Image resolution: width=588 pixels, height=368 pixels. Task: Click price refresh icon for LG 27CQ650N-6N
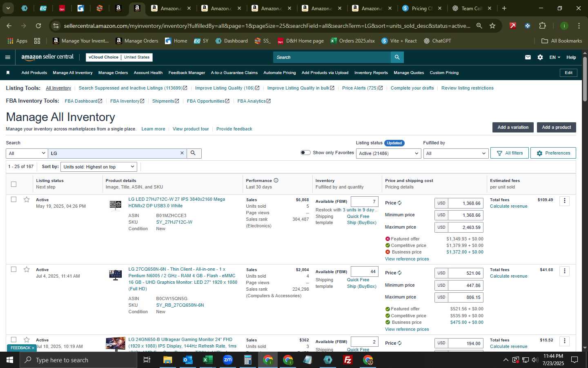tap(399, 273)
